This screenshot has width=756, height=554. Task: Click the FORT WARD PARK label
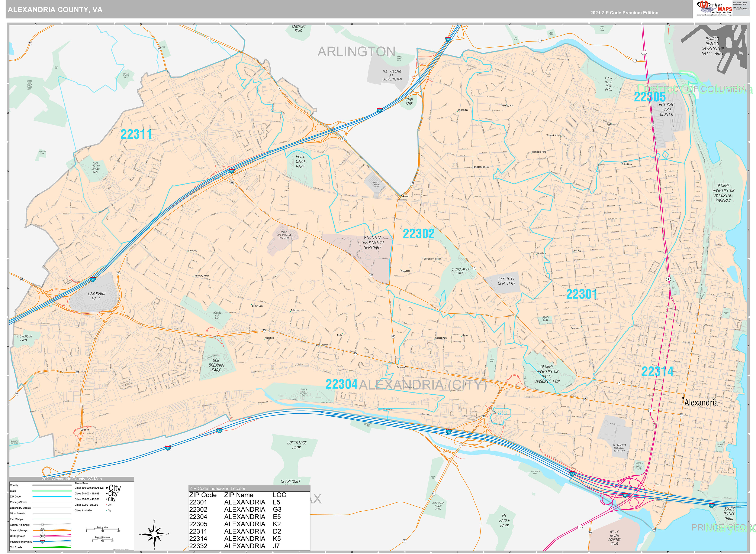300,162
